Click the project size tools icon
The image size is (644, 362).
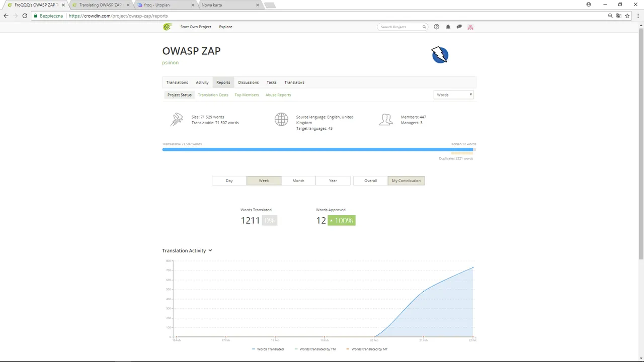(x=176, y=119)
